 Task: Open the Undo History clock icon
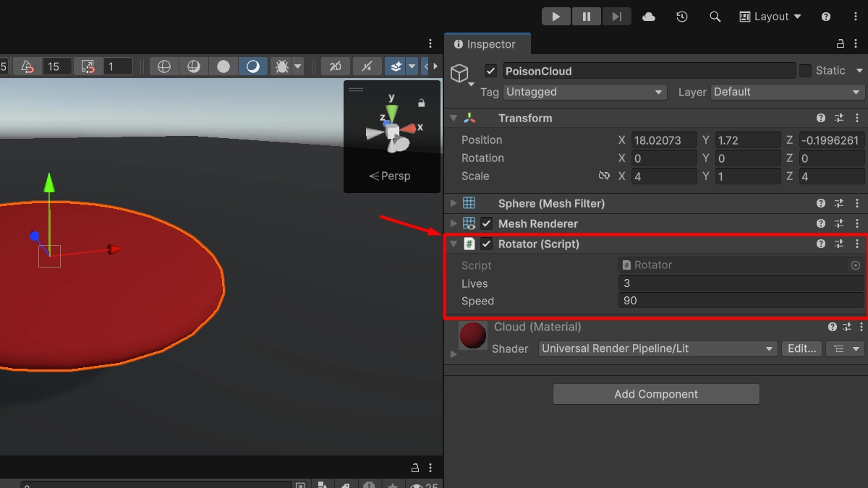click(682, 17)
